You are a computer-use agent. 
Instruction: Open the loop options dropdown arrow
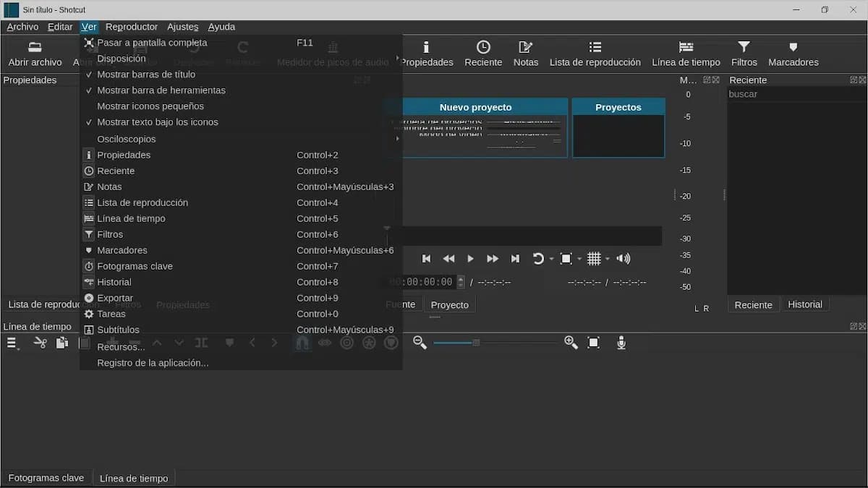[551, 260]
